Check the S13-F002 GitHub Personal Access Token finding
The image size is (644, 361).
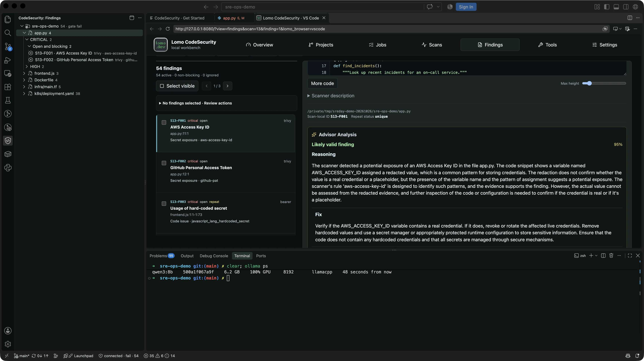click(x=164, y=163)
